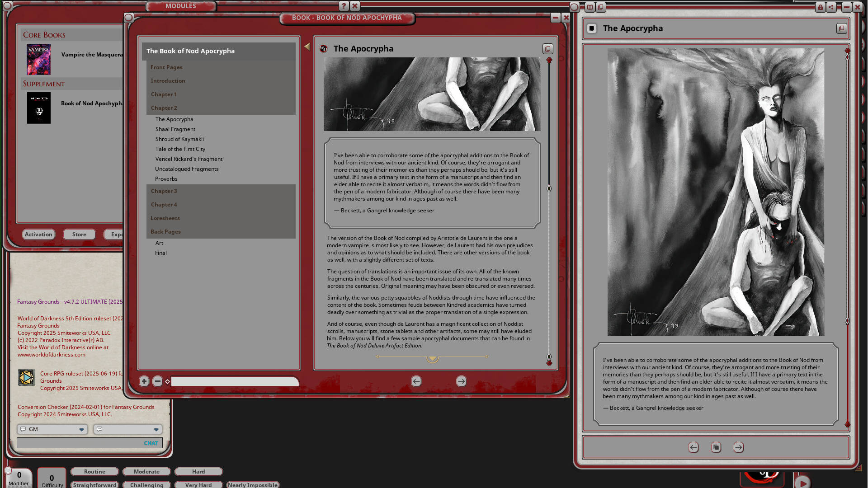This screenshot has height=488, width=868.
Task: Click the copy page icon between the navigation arrows
Action: (x=716, y=447)
